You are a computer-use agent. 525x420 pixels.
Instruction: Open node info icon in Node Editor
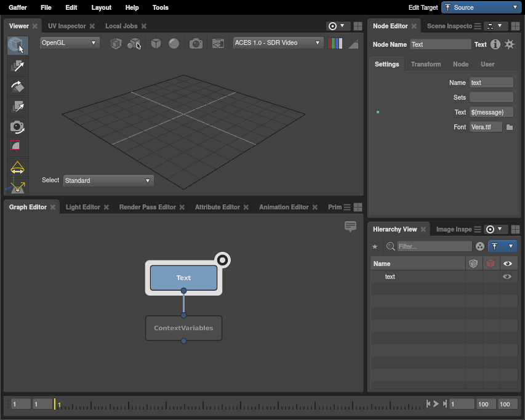tap(495, 44)
